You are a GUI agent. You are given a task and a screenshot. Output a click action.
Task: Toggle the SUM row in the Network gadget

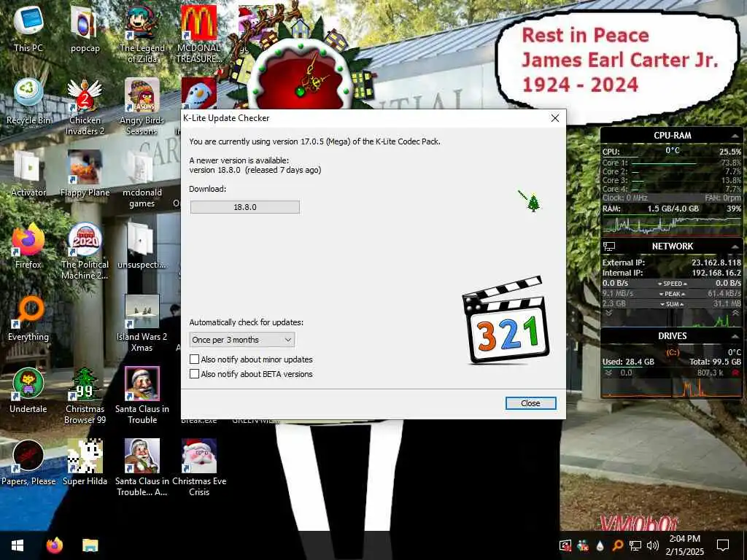672,304
